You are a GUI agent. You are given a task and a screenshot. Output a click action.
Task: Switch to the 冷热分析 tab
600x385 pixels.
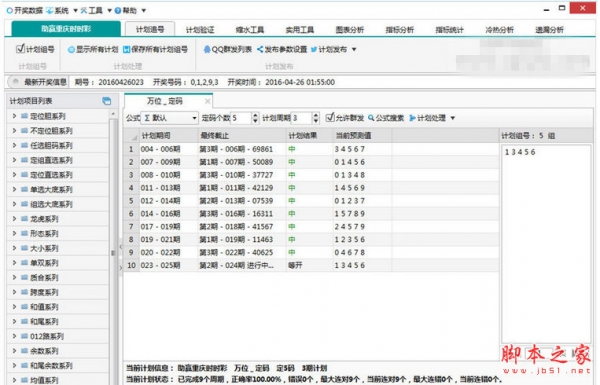499,29
